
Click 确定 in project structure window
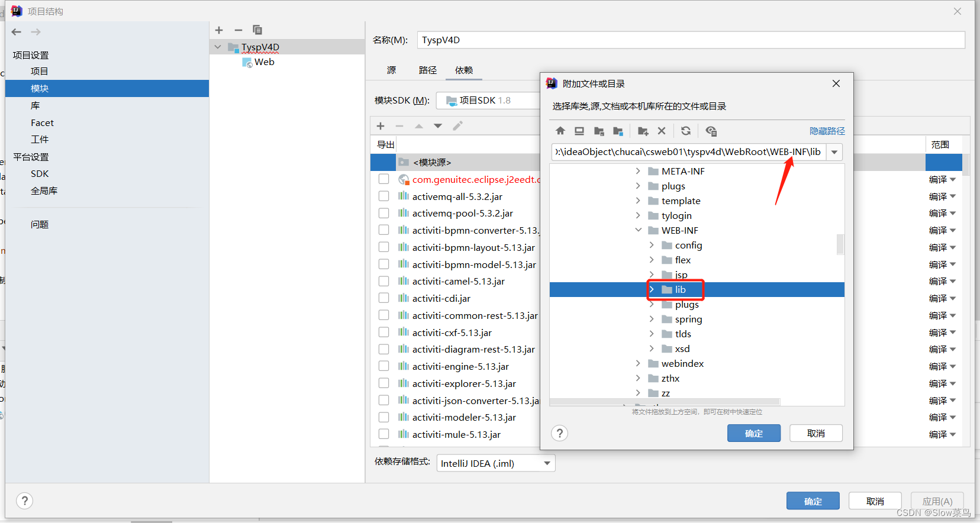point(813,501)
